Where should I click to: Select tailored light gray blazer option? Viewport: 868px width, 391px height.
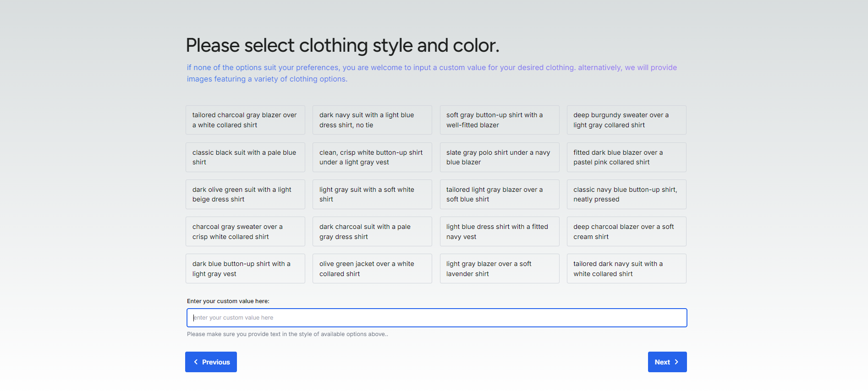point(499,194)
